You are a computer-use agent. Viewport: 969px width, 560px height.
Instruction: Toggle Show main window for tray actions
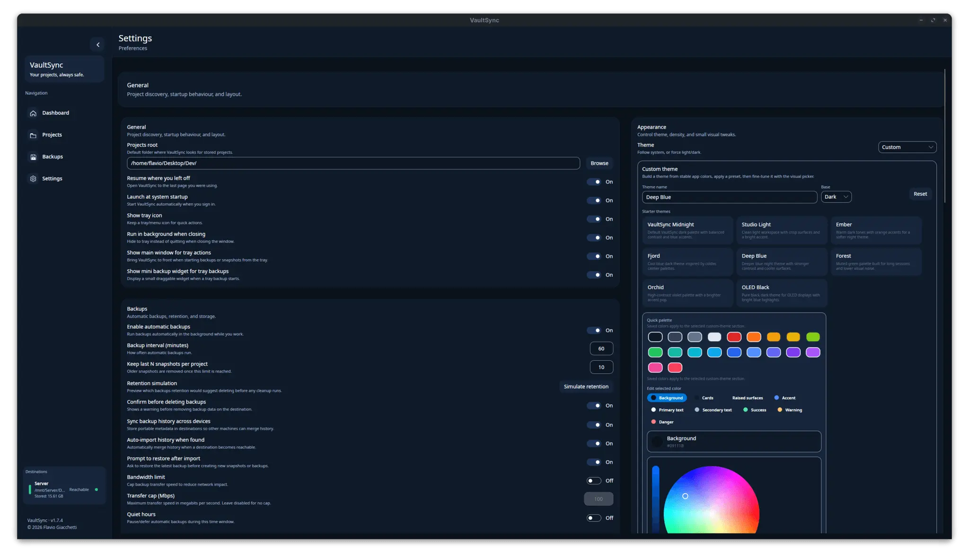click(x=594, y=256)
